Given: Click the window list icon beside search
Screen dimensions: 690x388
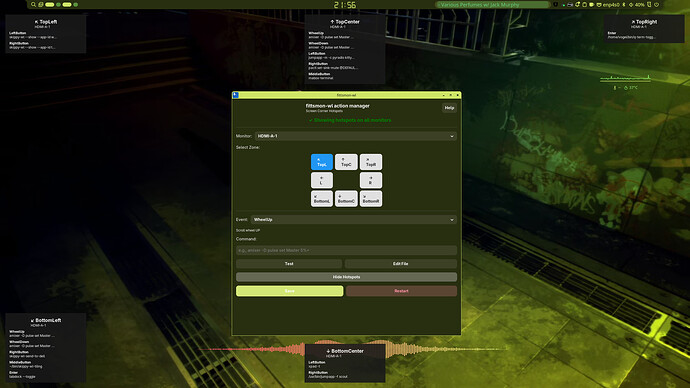Looking at the screenshot, I should coord(40,4).
